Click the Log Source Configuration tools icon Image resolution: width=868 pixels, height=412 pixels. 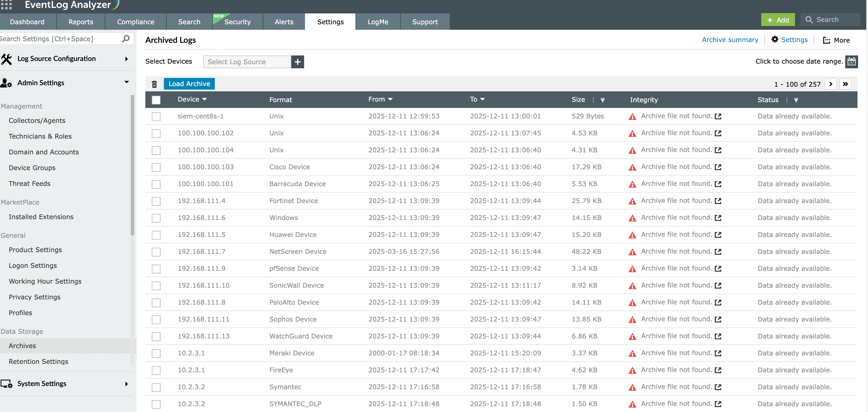pos(6,59)
